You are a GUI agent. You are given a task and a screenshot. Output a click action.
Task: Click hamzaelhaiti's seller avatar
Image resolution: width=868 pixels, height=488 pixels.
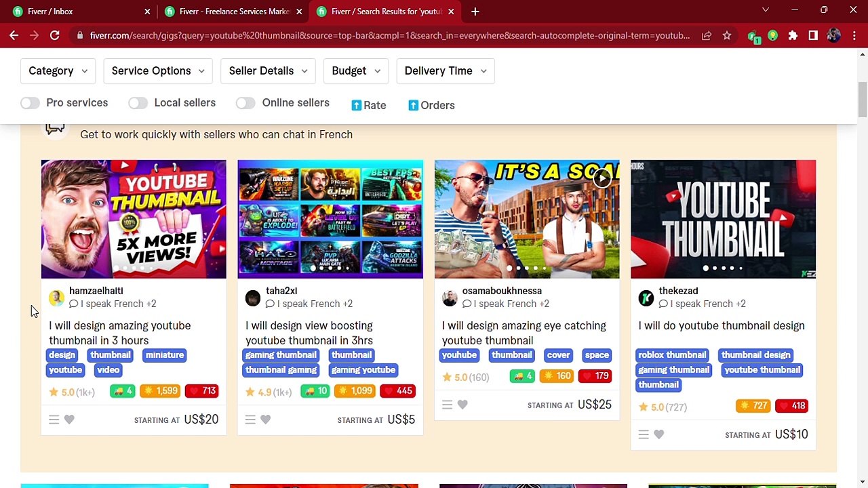tap(56, 298)
